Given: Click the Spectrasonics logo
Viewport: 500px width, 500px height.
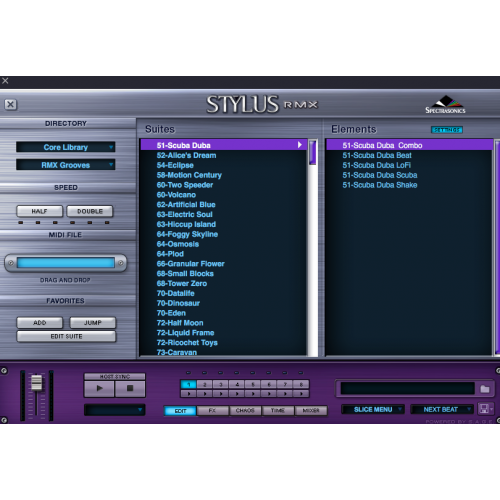Looking at the screenshot, I should [x=445, y=105].
